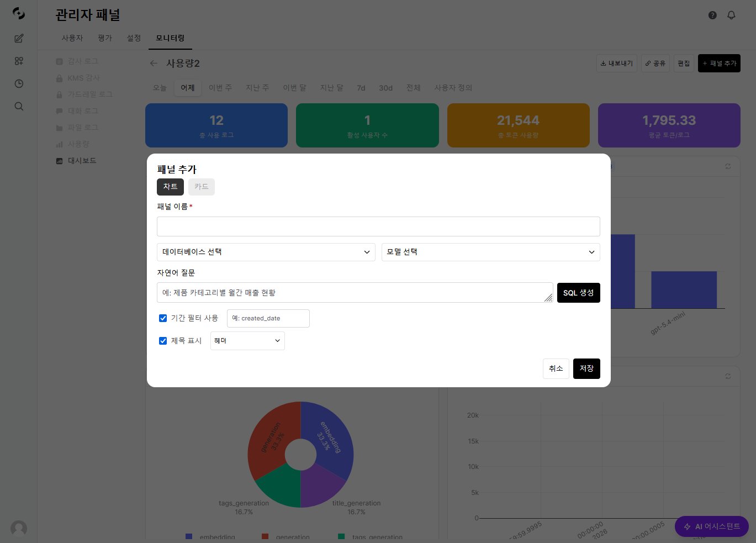The width and height of the screenshot is (756, 543).
Task: Click the 내보내기 export button
Action: click(x=617, y=64)
